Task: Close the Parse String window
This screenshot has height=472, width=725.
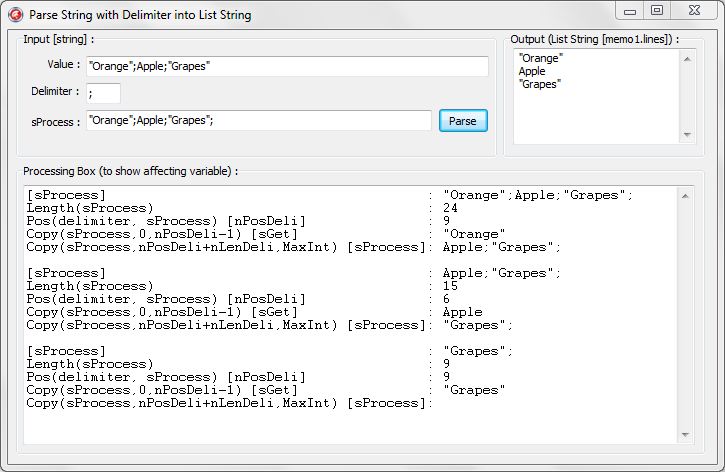Action: pos(694,11)
